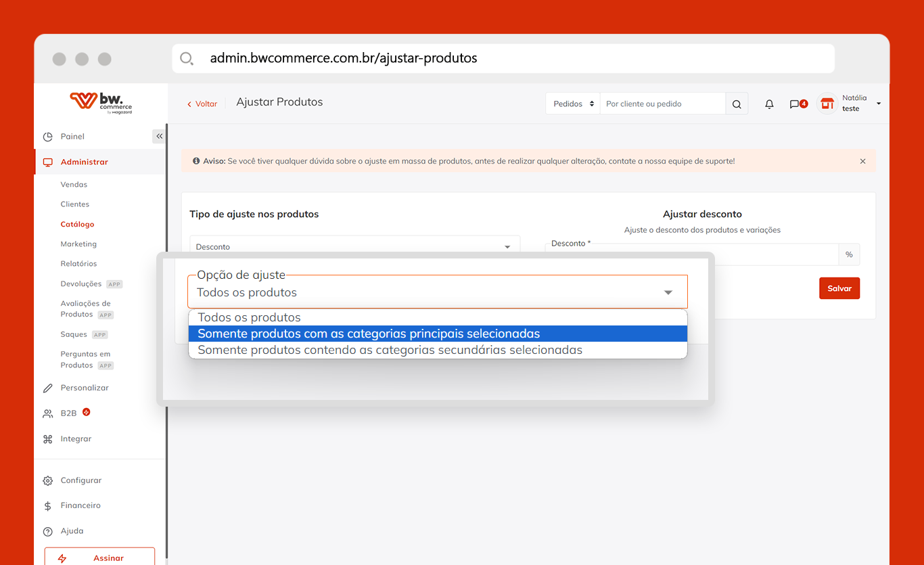Click the Salvar button
Screen dimensions: 924x565
839,288
